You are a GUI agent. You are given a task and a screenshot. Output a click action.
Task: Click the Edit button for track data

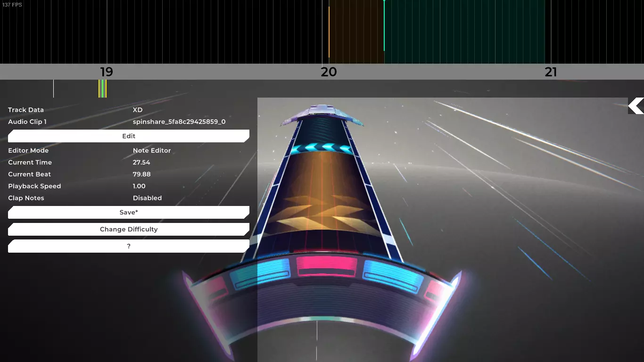(129, 136)
